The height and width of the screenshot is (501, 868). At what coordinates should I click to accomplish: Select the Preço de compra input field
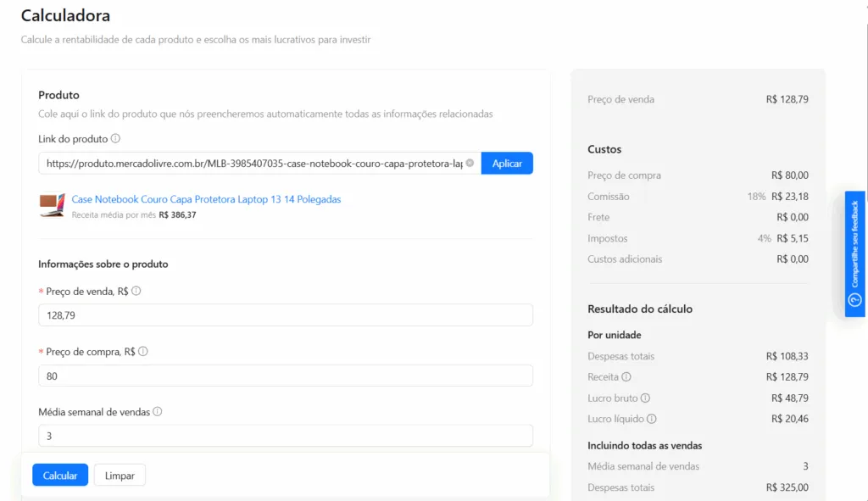(286, 375)
